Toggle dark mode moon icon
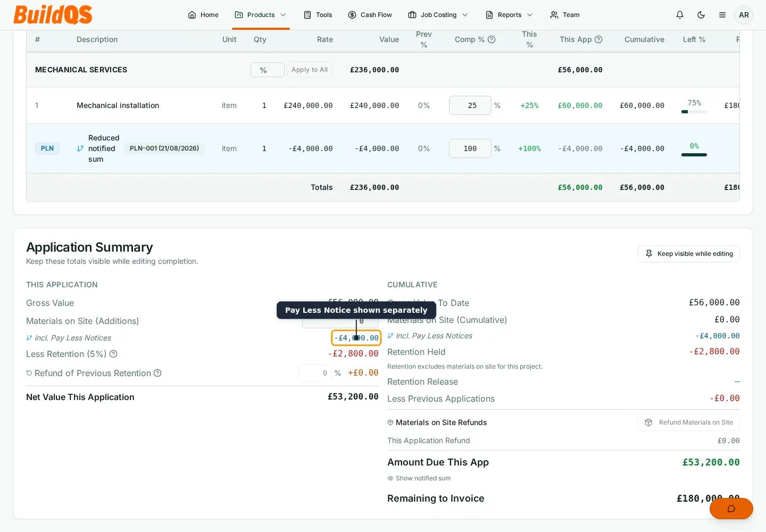The width and height of the screenshot is (766, 532). pos(701,15)
